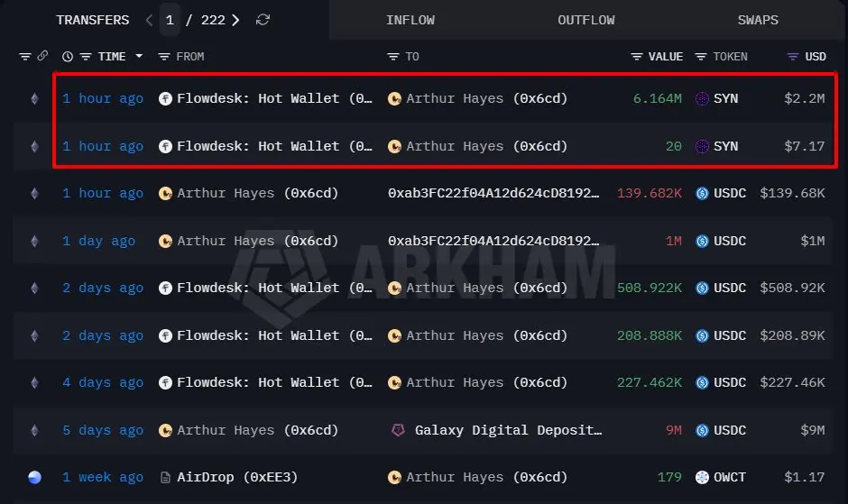The image size is (848, 504).
Task: Open Galaxy Digital Deposit entity
Action: click(x=509, y=430)
